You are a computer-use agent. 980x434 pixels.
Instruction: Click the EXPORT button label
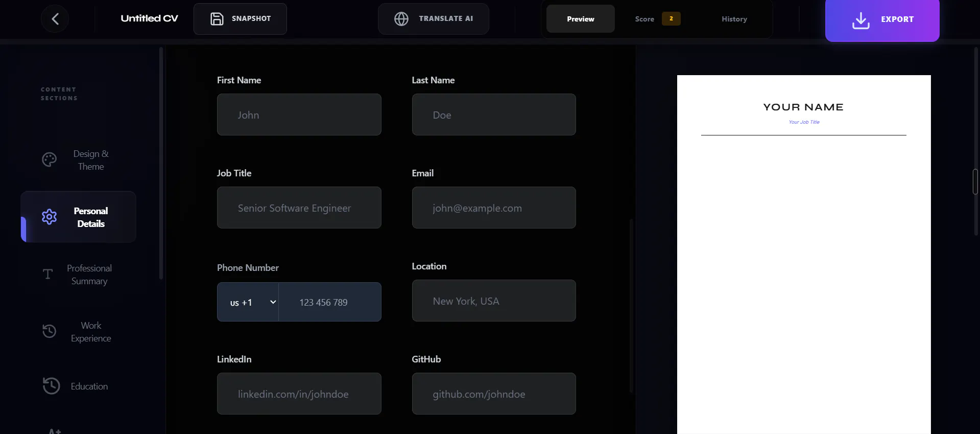pyautogui.click(x=897, y=19)
